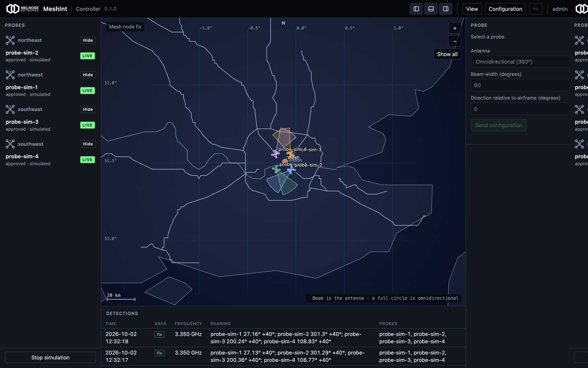Click the Frequency column header in Detections
The height and width of the screenshot is (368, 588).
[189, 323]
